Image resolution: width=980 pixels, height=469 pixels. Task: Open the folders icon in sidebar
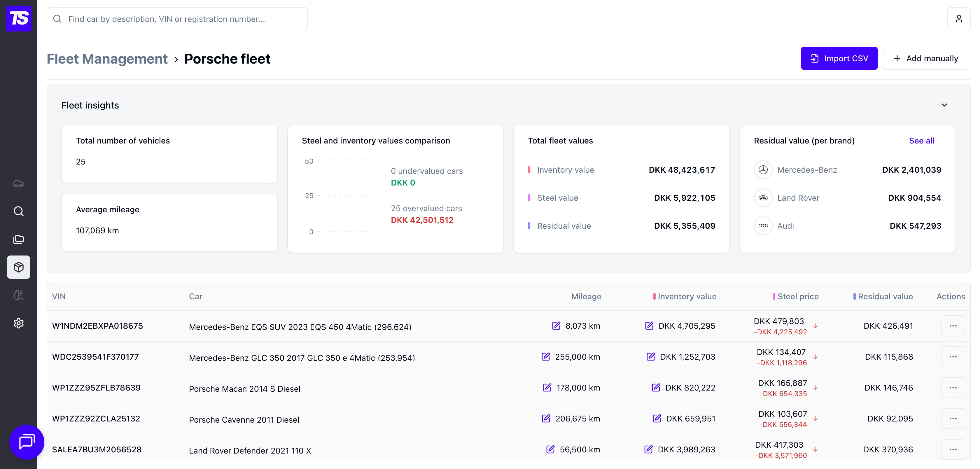point(19,239)
